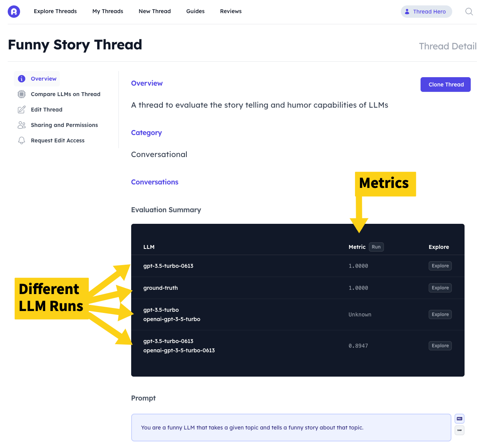The image size is (485, 448).
Task: Click the funny LLM prompt text box
Action: point(291,428)
